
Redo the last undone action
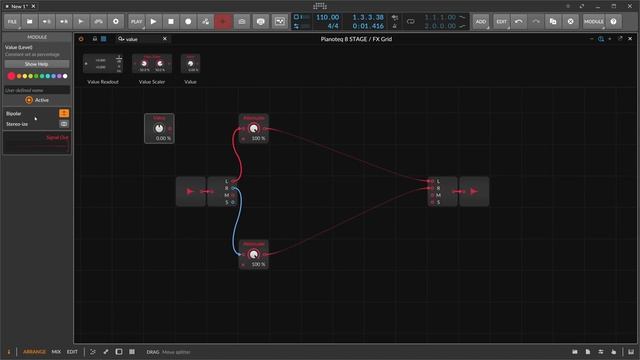point(536,22)
